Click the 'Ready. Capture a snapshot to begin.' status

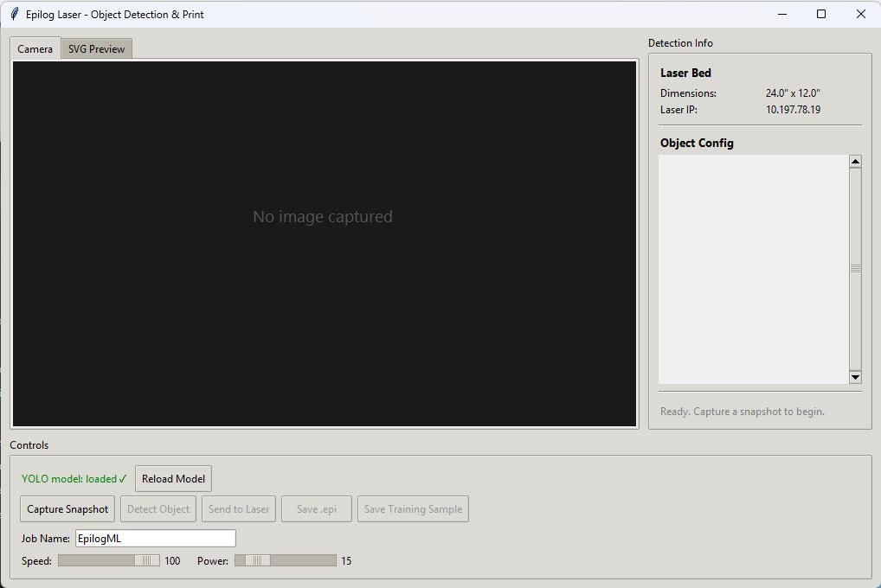pyautogui.click(x=743, y=411)
